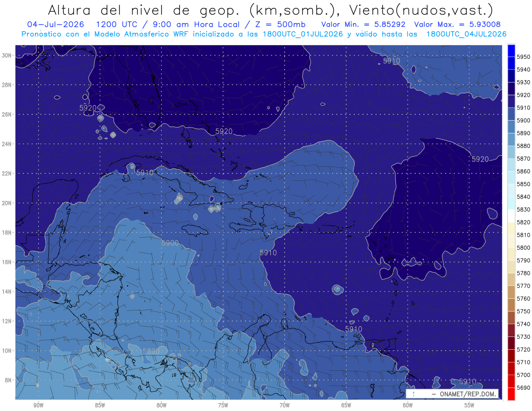532x411 pixels.
Task: Click the 60W longitude axis label
Action: click(408, 405)
